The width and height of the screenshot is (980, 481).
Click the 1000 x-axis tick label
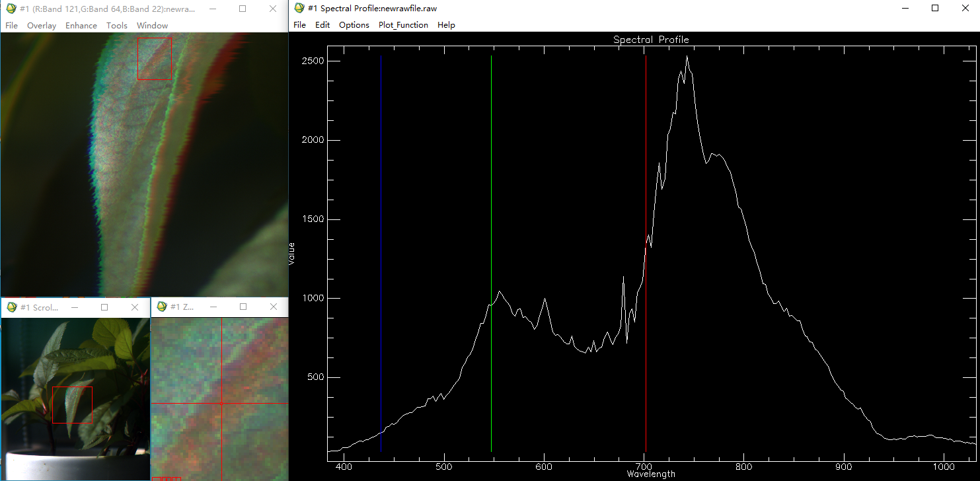pyautogui.click(x=944, y=465)
